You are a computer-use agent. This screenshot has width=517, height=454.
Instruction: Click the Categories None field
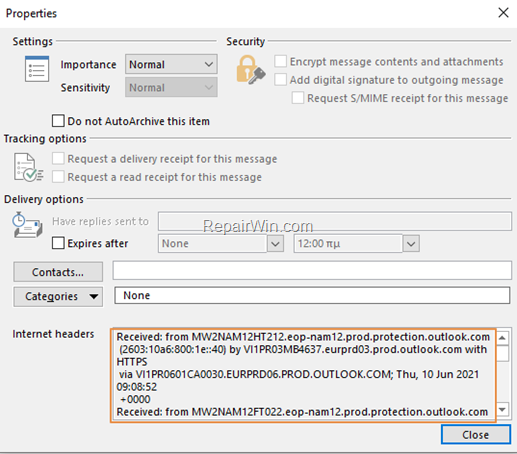point(312,295)
